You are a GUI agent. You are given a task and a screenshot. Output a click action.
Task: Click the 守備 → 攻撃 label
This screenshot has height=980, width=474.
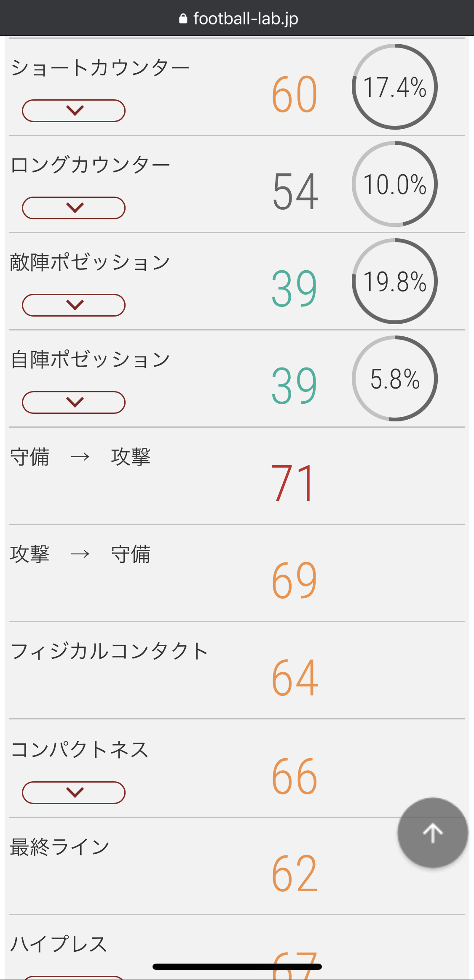[80, 457]
